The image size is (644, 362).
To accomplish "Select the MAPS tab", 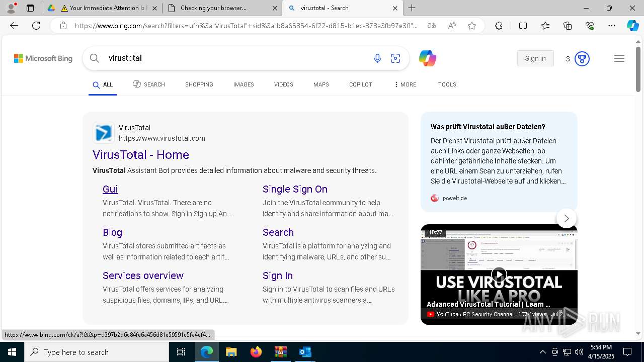I will coord(321,84).
